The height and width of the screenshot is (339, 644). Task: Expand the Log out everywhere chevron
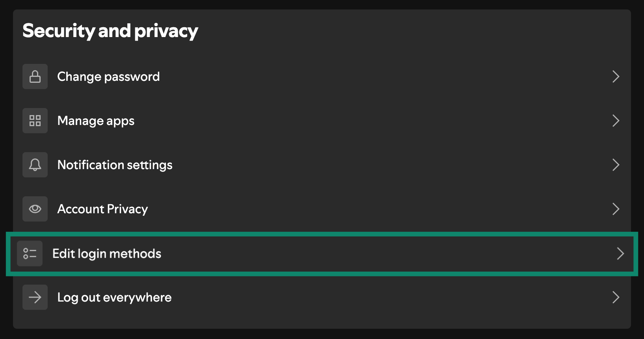pos(616,298)
